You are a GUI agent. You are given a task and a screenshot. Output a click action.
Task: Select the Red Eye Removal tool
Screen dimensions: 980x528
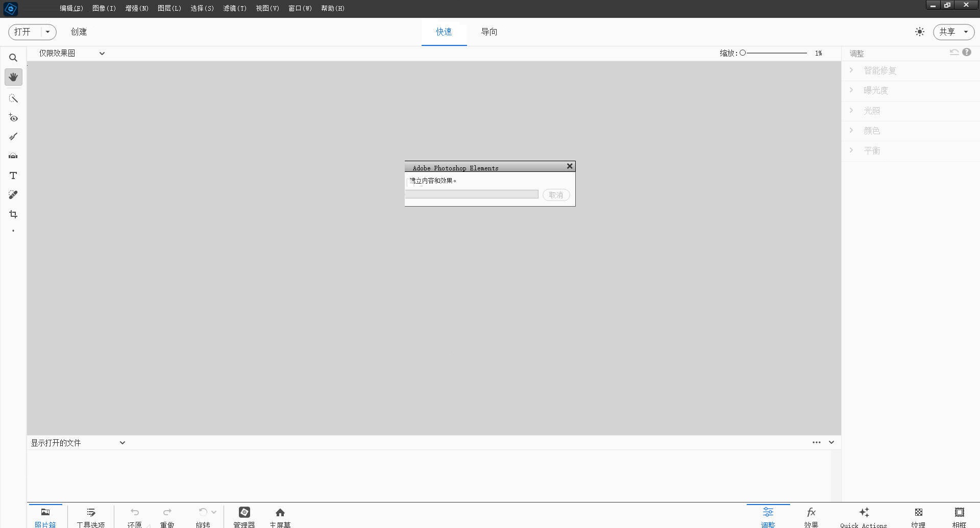pos(13,117)
